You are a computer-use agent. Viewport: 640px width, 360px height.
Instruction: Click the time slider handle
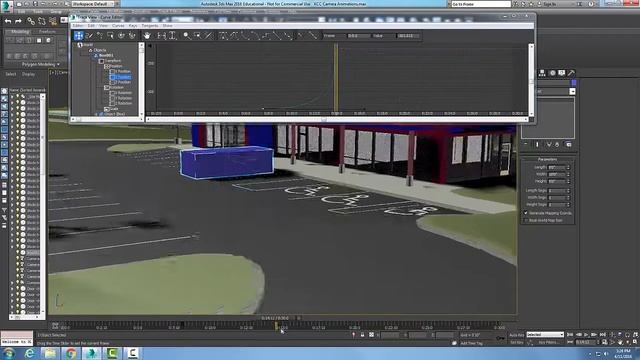(x=276, y=318)
